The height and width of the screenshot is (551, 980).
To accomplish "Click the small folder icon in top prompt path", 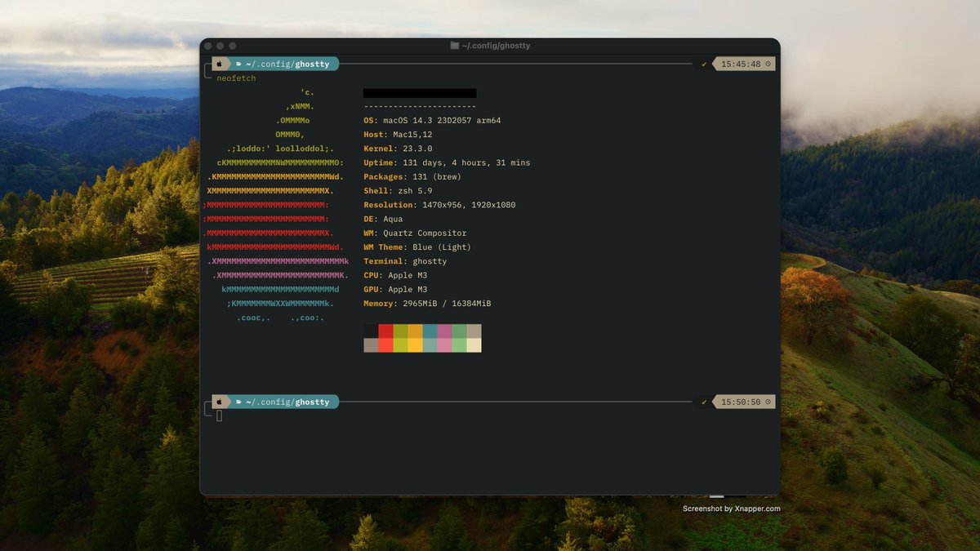I will (x=238, y=64).
